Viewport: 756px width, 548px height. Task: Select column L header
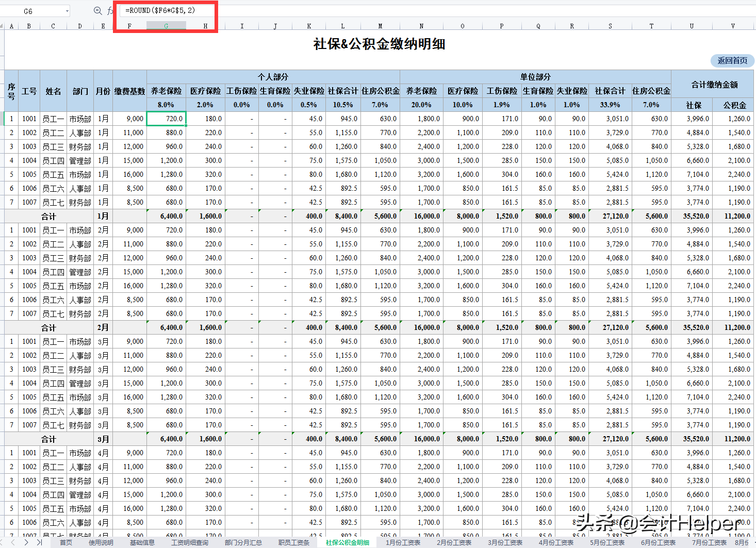tap(343, 26)
